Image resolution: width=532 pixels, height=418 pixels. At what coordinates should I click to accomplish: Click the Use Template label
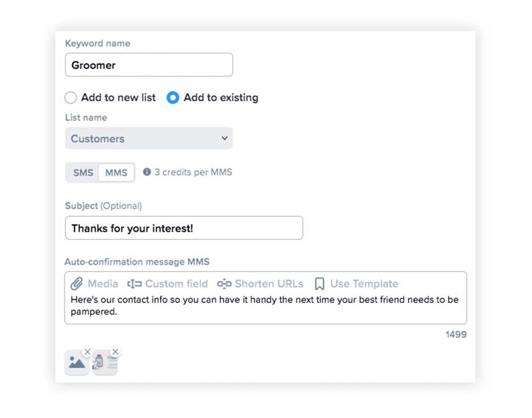(364, 284)
